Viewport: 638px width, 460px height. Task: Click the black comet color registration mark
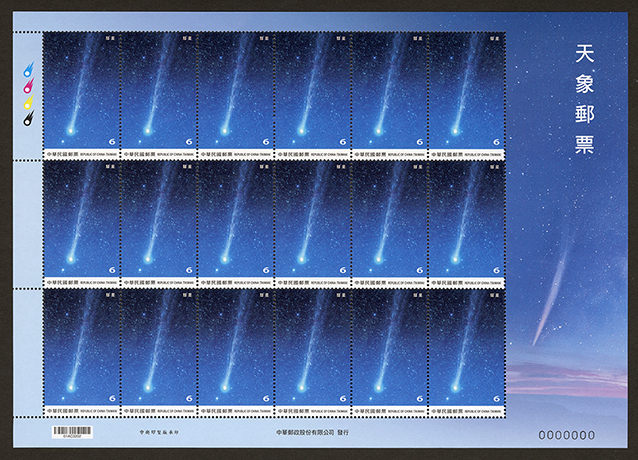28,118
